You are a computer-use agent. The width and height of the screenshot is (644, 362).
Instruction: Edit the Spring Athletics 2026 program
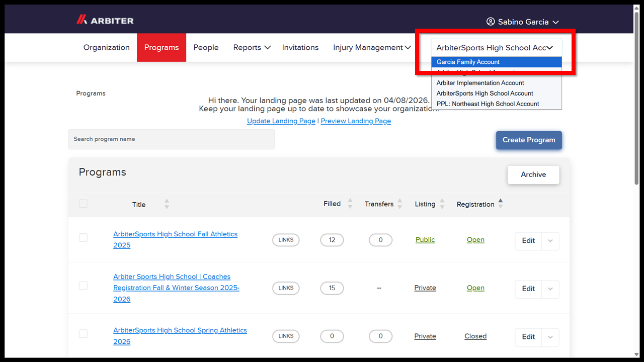pos(528,337)
